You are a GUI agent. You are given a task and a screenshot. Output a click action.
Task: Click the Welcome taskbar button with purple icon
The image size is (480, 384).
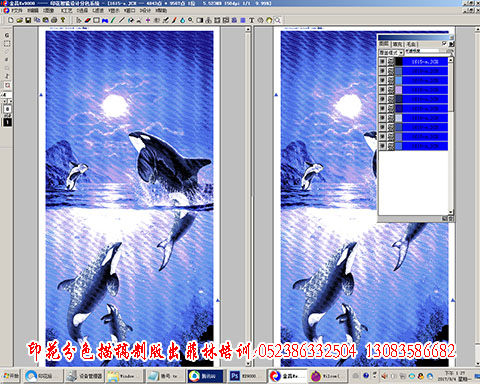click(x=328, y=376)
